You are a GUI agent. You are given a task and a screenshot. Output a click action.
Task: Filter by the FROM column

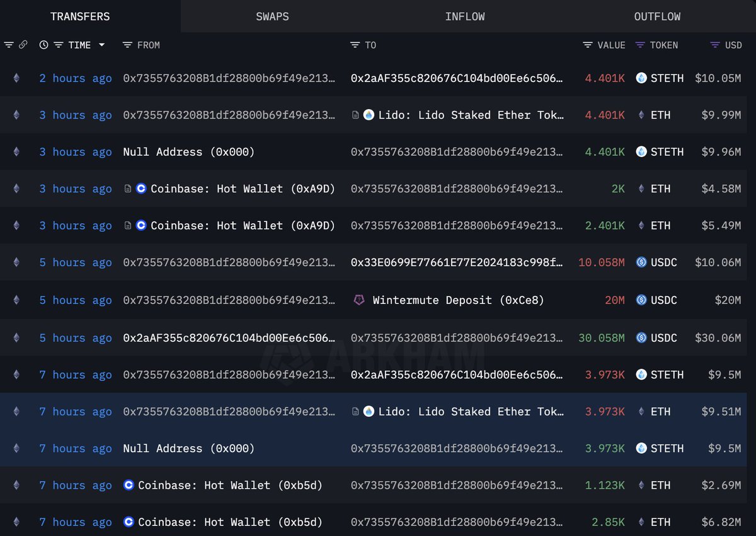click(127, 45)
